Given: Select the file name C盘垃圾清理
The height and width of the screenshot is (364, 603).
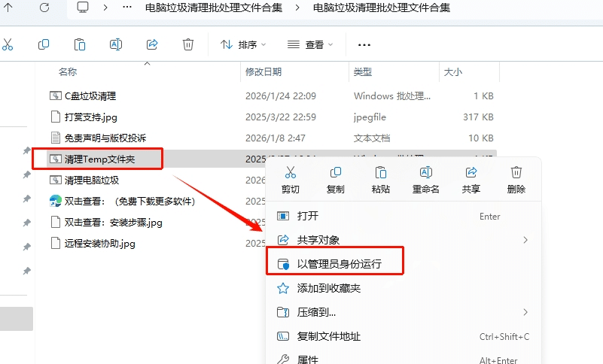Looking at the screenshot, I should click(x=90, y=96).
